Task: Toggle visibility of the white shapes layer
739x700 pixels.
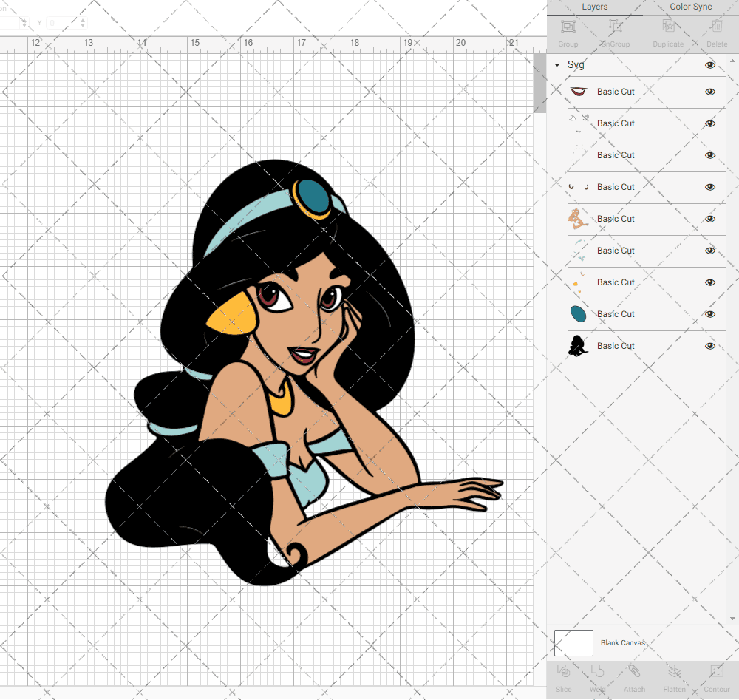Action: [710, 155]
